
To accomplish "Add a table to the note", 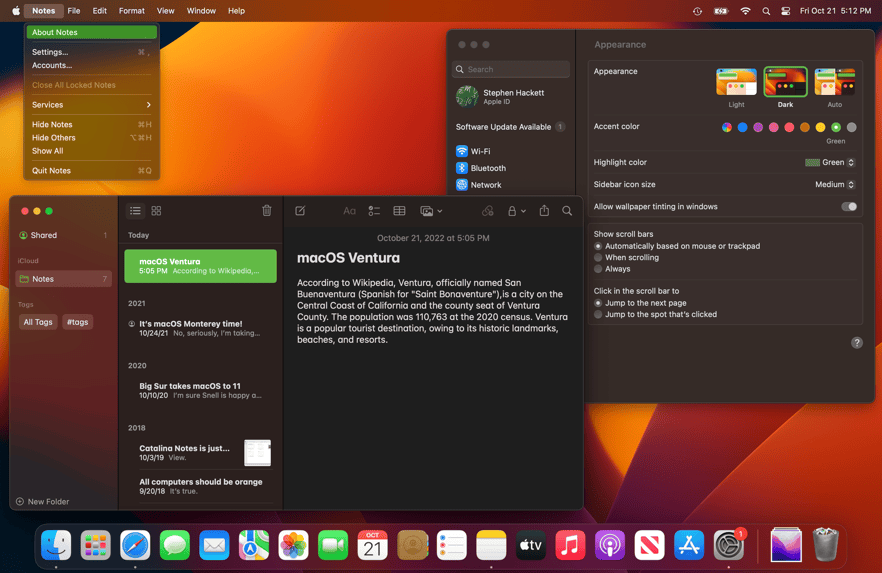I will tap(399, 211).
